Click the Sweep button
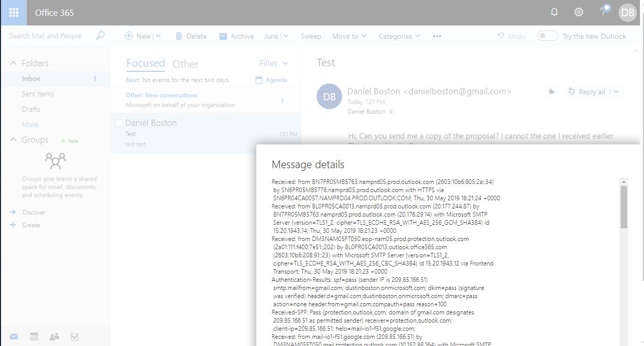 tap(311, 36)
